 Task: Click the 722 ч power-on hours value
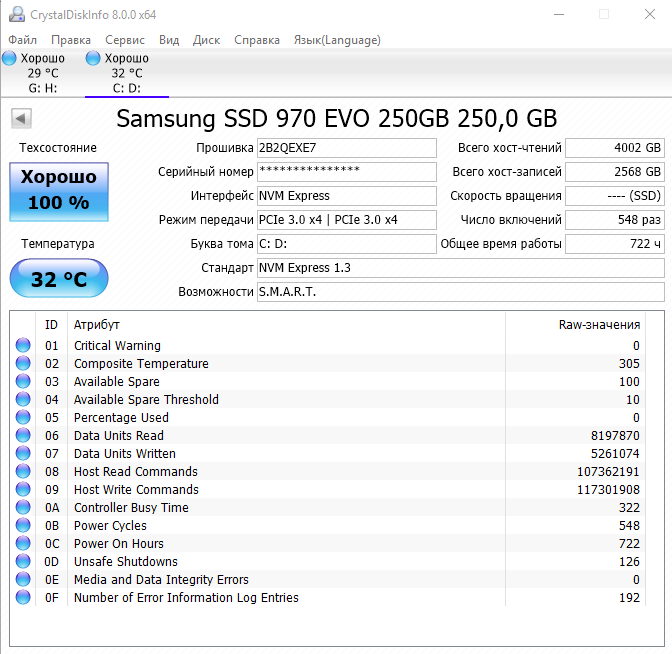615,244
